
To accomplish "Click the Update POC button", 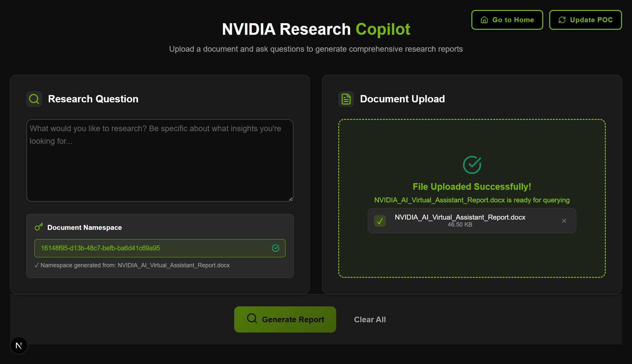I will (x=585, y=20).
